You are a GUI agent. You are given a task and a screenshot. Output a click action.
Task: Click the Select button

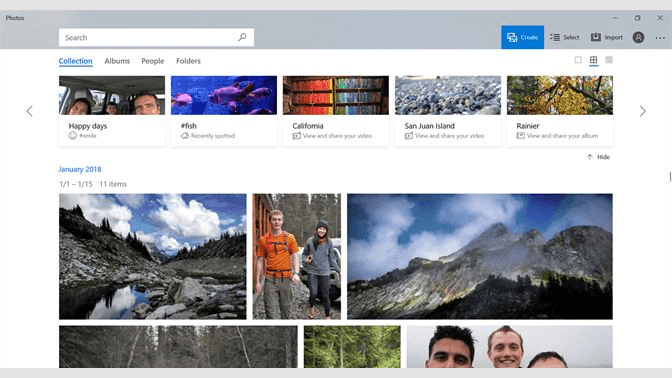coord(564,37)
